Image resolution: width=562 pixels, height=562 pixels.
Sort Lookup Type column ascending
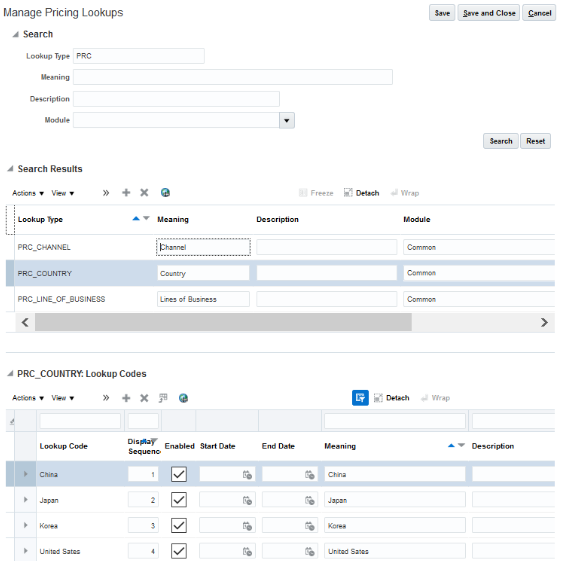[x=136, y=218]
